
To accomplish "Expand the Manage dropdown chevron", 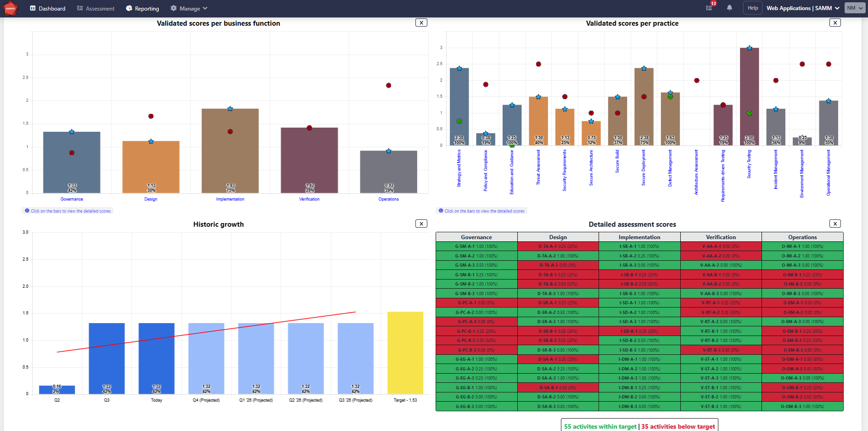I will (204, 8).
